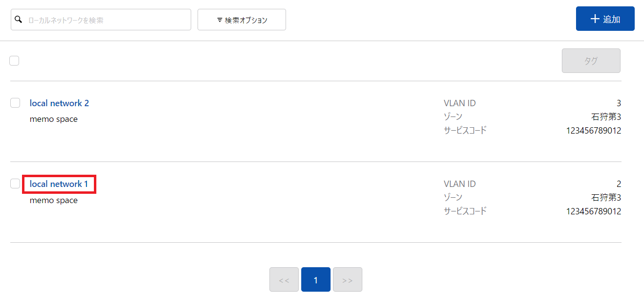Check the local network 2 checkbox
The height and width of the screenshot is (300, 644).
15,103
